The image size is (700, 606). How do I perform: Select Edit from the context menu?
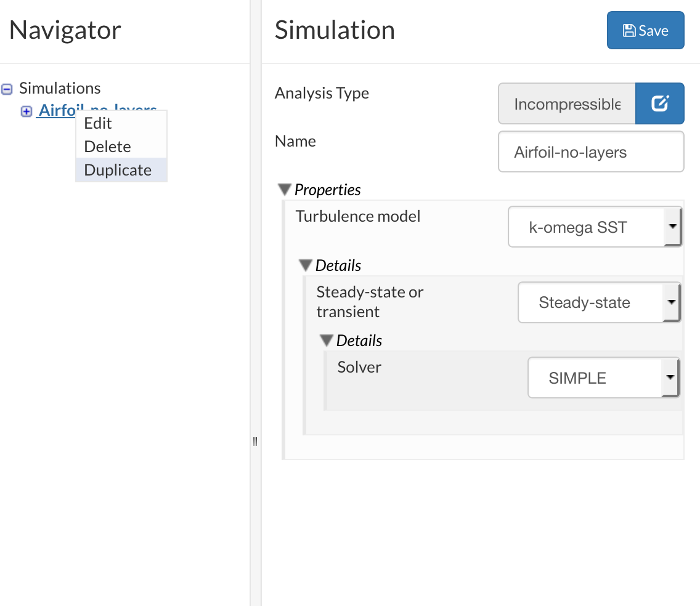(x=98, y=123)
